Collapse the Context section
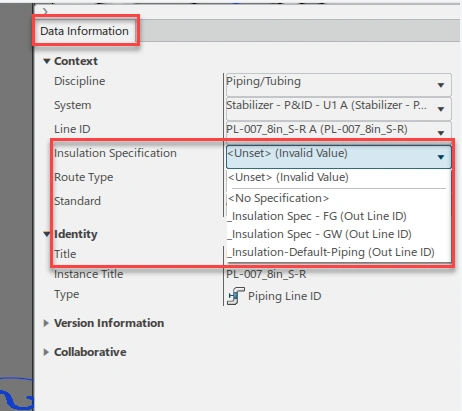This screenshot has width=462, height=411. click(x=47, y=61)
